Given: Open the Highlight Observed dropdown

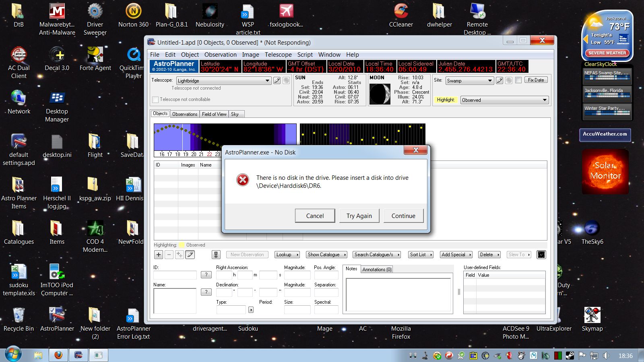Looking at the screenshot, I should tap(504, 100).
